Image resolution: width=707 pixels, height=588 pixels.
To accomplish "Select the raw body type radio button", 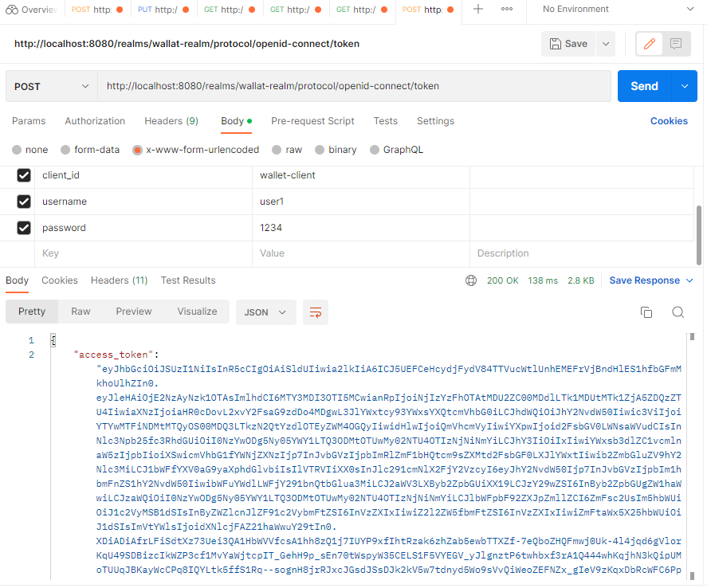I will [277, 149].
